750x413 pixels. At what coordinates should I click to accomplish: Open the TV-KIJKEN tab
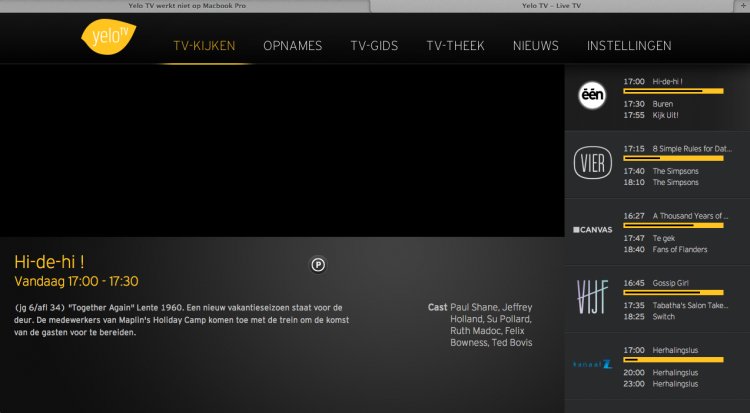pyautogui.click(x=204, y=46)
